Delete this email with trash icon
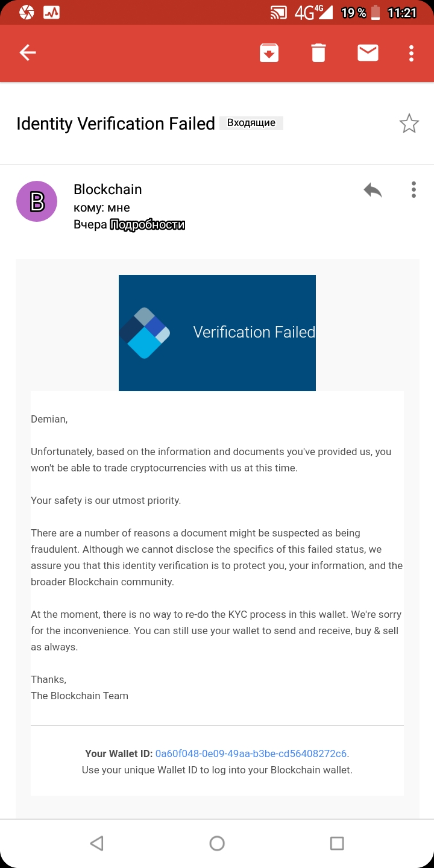 [x=318, y=53]
